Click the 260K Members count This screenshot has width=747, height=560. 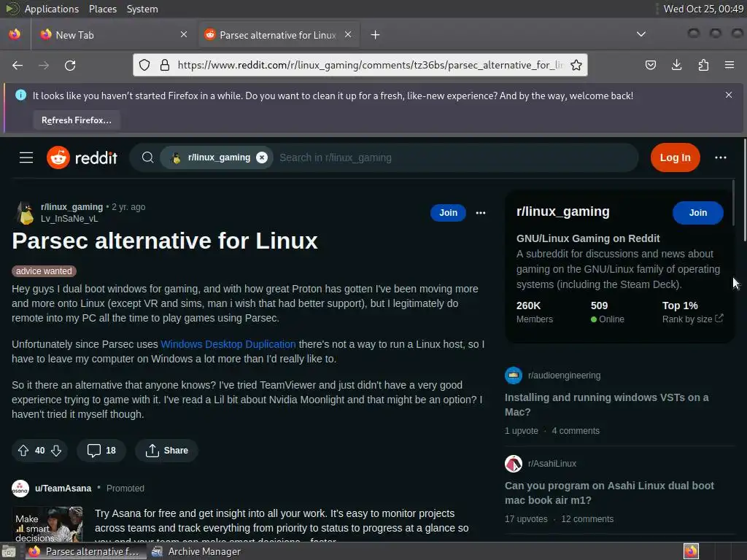pyautogui.click(x=535, y=312)
